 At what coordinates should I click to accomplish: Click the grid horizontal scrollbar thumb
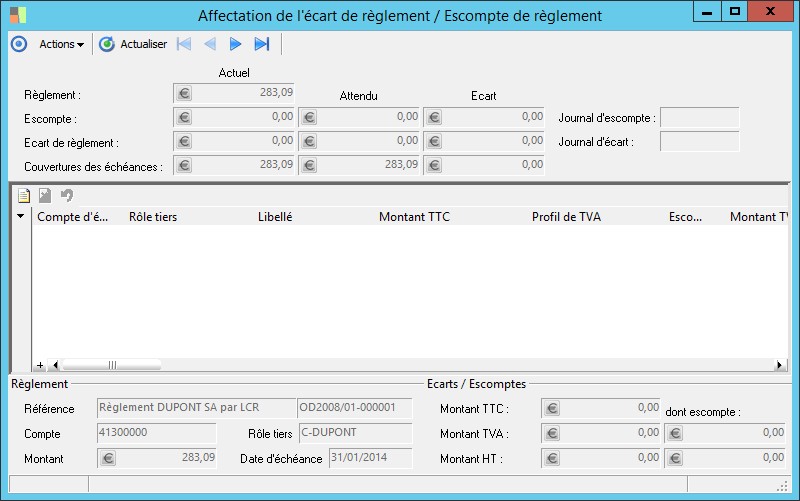coord(112,365)
